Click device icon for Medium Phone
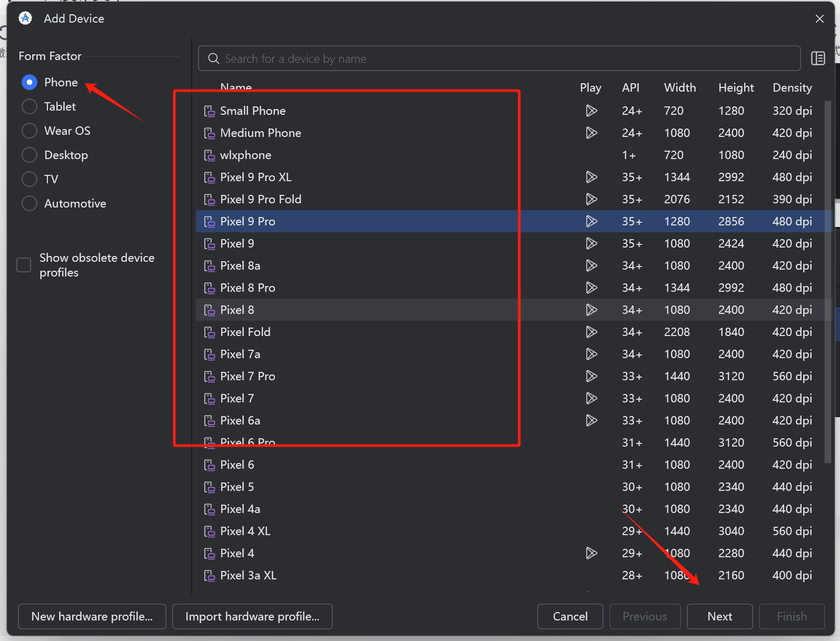The height and width of the screenshot is (641, 840). 210,133
